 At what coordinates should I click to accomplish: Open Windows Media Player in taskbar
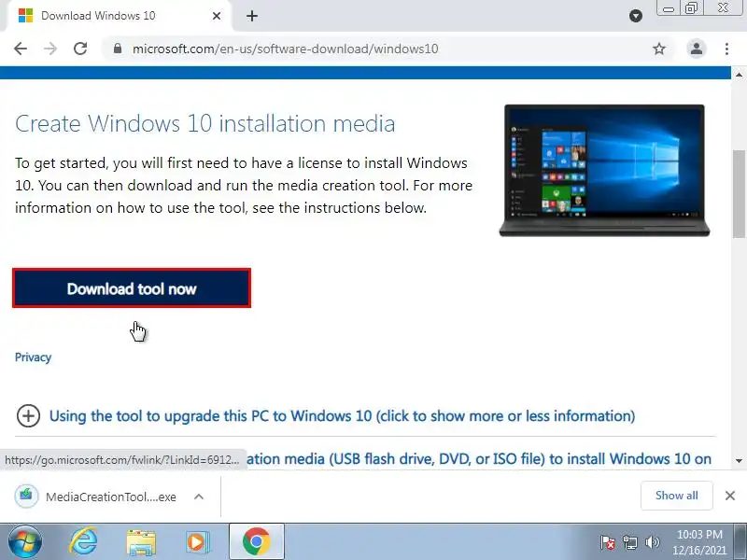pos(196,542)
